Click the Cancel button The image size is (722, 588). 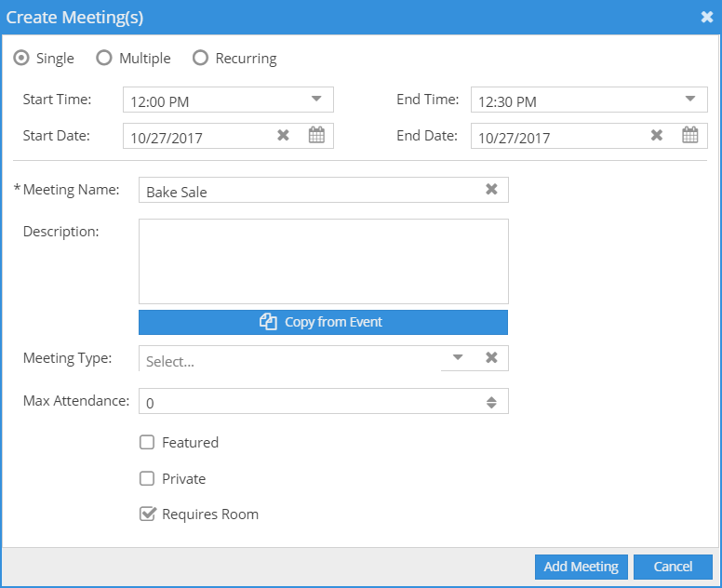(673, 567)
